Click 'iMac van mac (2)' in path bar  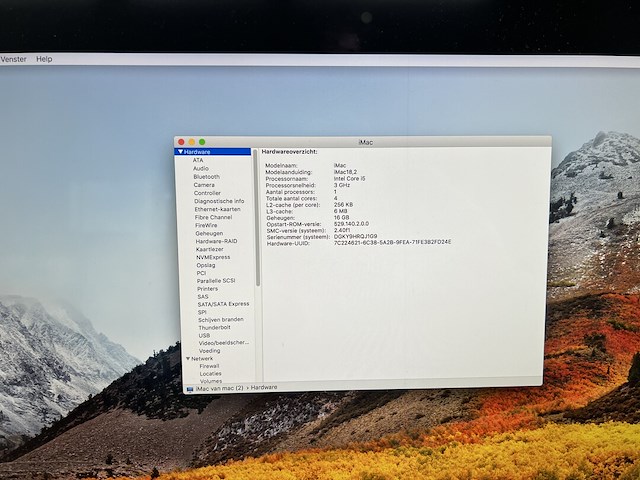[x=219, y=387]
